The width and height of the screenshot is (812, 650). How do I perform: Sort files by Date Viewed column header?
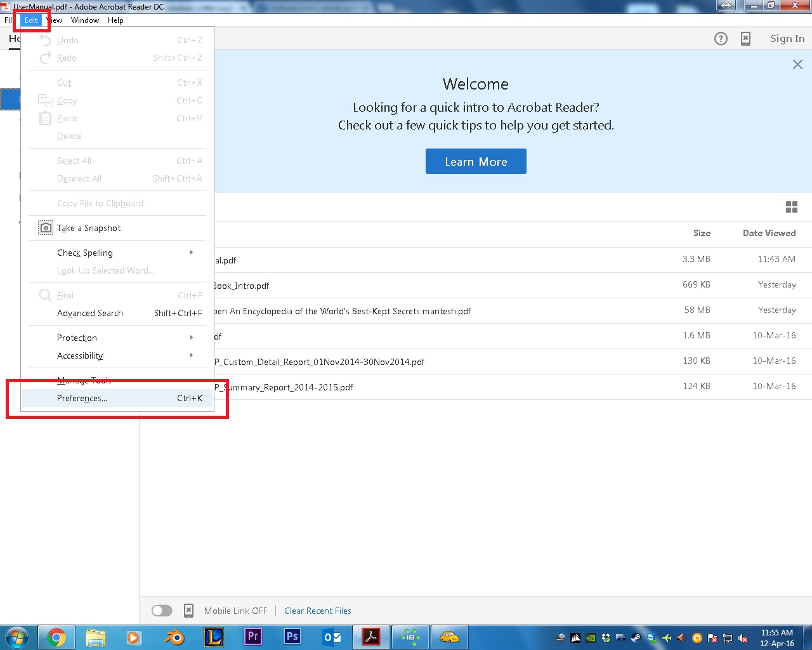pyautogui.click(x=769, y=233)
